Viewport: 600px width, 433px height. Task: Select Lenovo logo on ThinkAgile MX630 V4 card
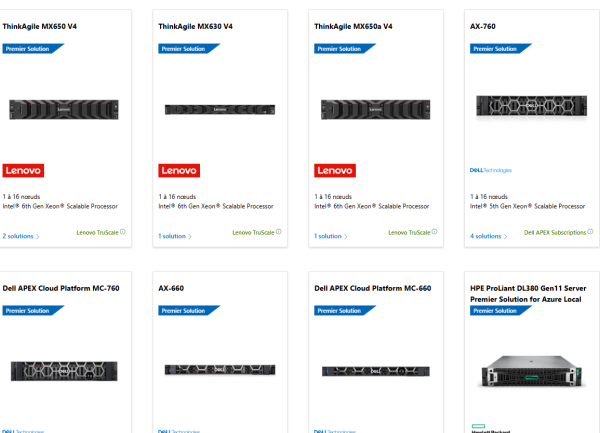tap(179, 170)
